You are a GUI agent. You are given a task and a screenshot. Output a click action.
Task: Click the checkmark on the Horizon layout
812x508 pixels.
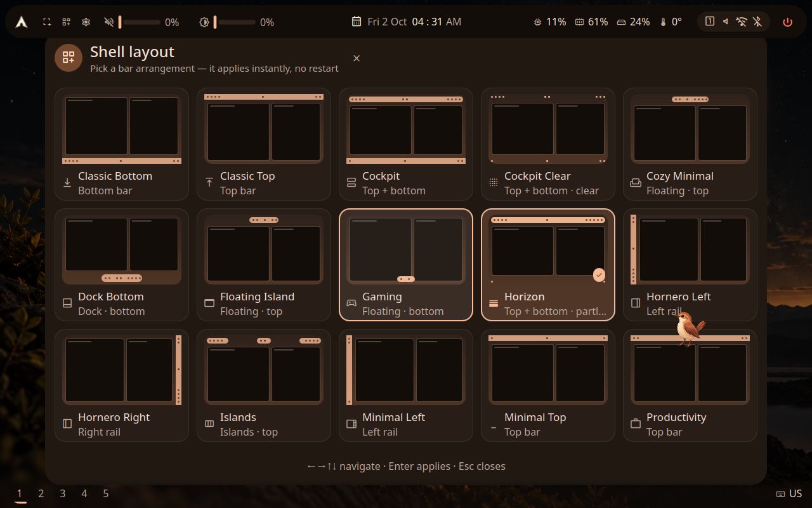tap(599, 274)
